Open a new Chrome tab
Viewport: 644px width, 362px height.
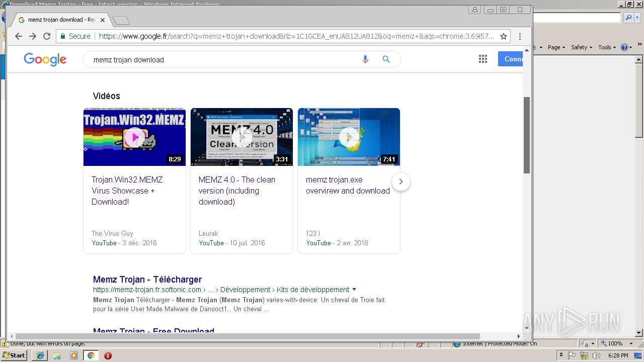tap(121, 21)
